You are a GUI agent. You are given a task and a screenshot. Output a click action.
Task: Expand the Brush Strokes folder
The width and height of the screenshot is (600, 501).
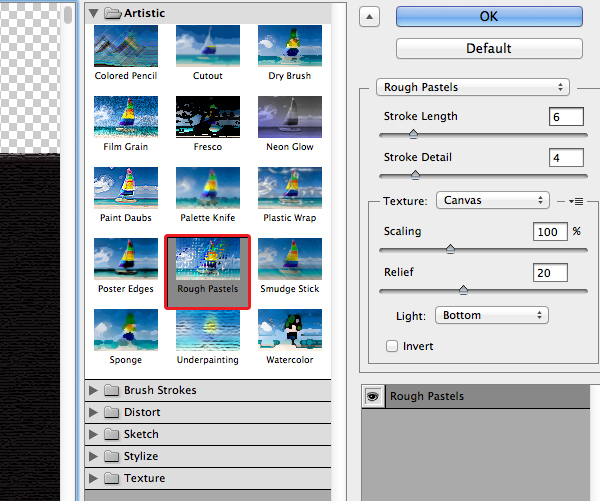click(x=95, y=390)
